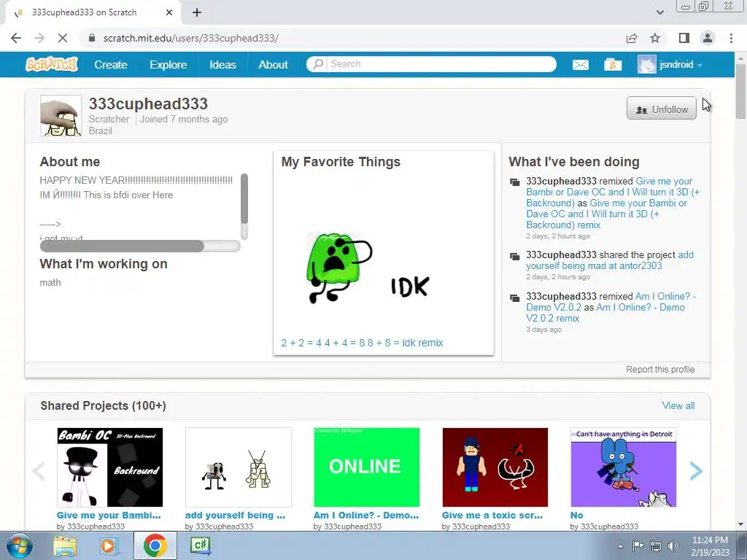The width and height of the screenshot is (747, 560).
Task: Launch Windows Media Player from taskbar
Action: [x=109, y=546]
